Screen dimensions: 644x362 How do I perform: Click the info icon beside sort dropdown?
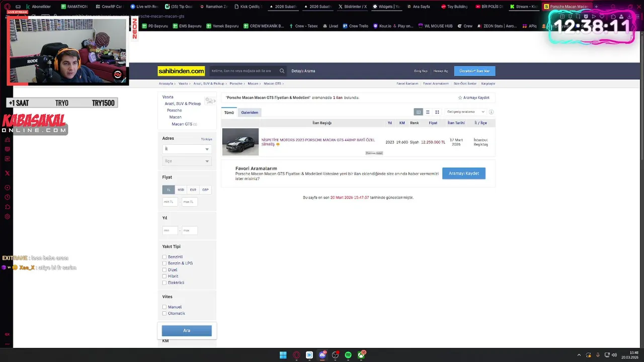491,112
